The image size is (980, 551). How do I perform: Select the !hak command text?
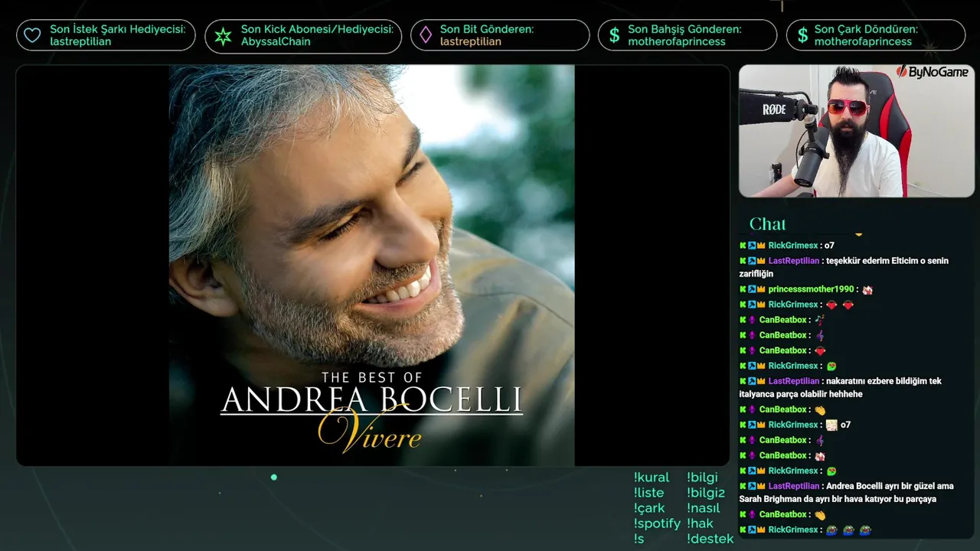[700, 523]
